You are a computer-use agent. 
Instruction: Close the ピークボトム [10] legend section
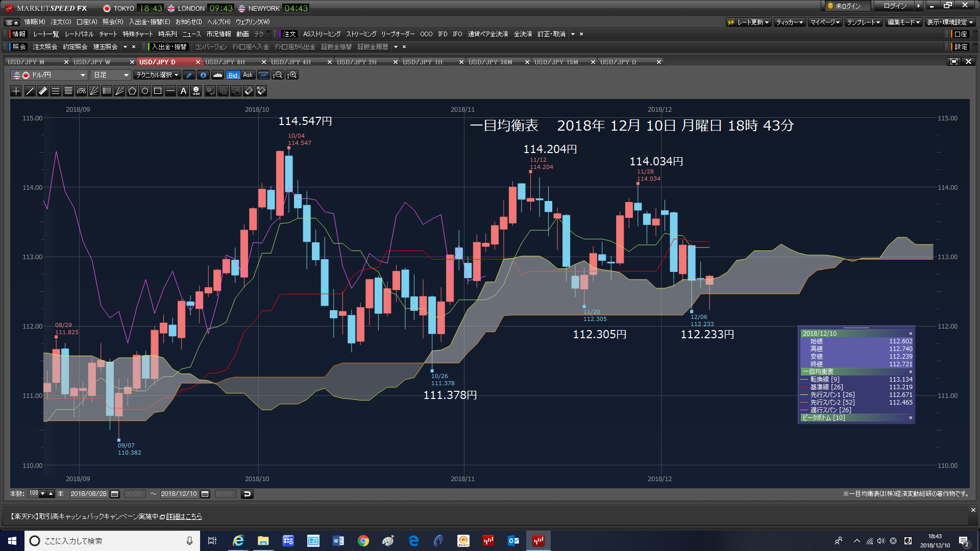pos(911,418)
